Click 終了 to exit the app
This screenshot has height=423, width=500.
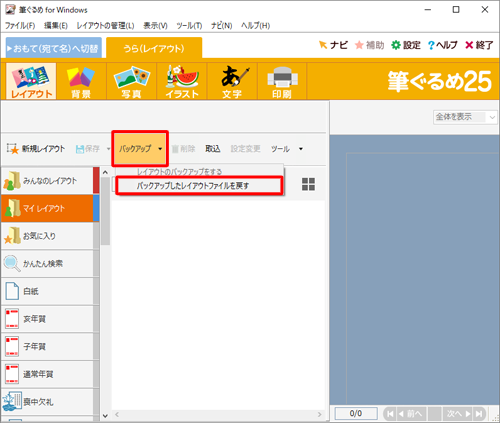[x=479, y=45]
